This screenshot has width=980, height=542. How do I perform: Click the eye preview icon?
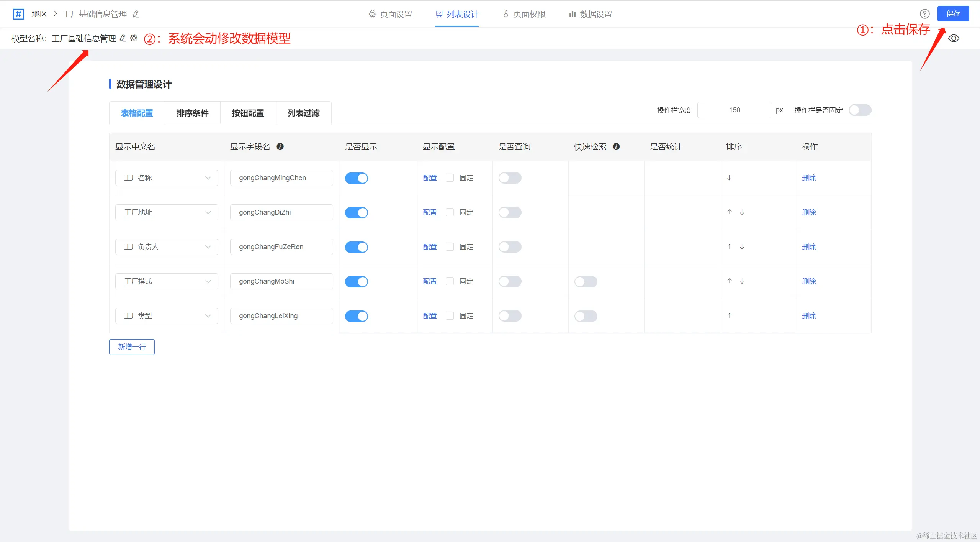[954, 38]
